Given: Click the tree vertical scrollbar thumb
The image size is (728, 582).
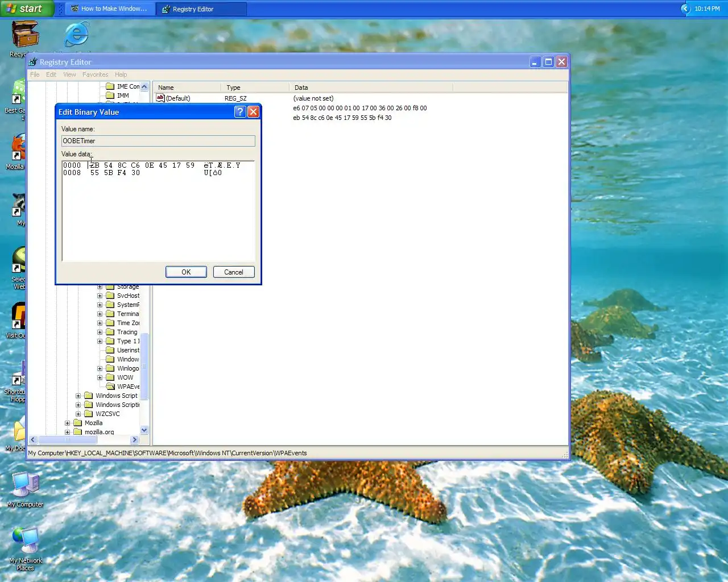Looking at the screenshot, I should [144, 366].
